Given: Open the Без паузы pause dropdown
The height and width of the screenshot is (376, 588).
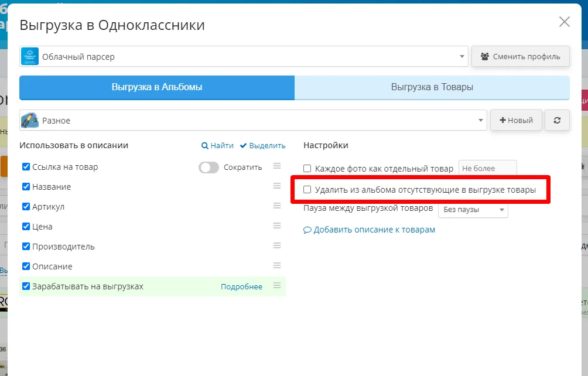Looking at the screenshot, I should coord(473,210).
